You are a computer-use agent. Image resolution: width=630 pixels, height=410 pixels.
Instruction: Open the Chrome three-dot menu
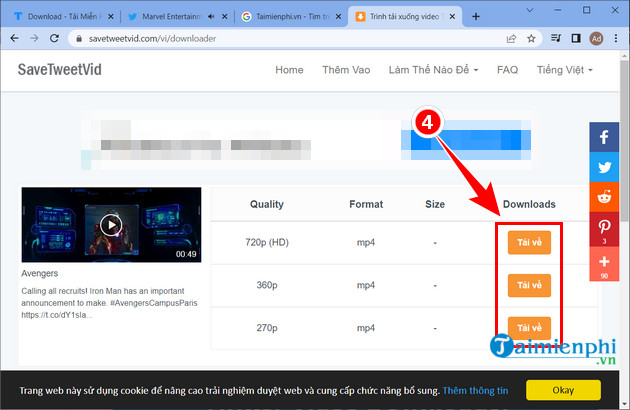[x=616, y=39]
